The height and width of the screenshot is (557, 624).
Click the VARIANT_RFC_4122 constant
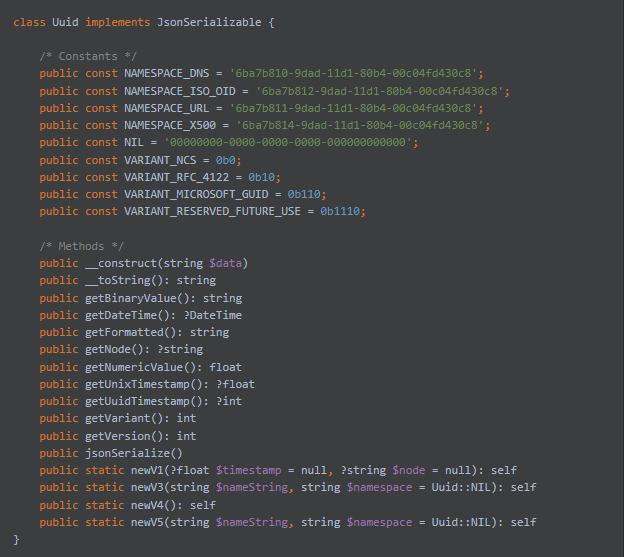176,177
